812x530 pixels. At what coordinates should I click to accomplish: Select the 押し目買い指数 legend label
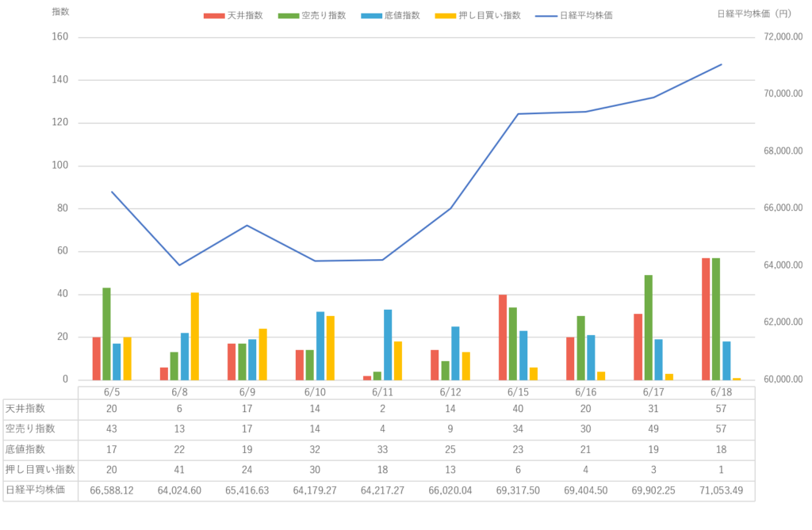[489, 16]
